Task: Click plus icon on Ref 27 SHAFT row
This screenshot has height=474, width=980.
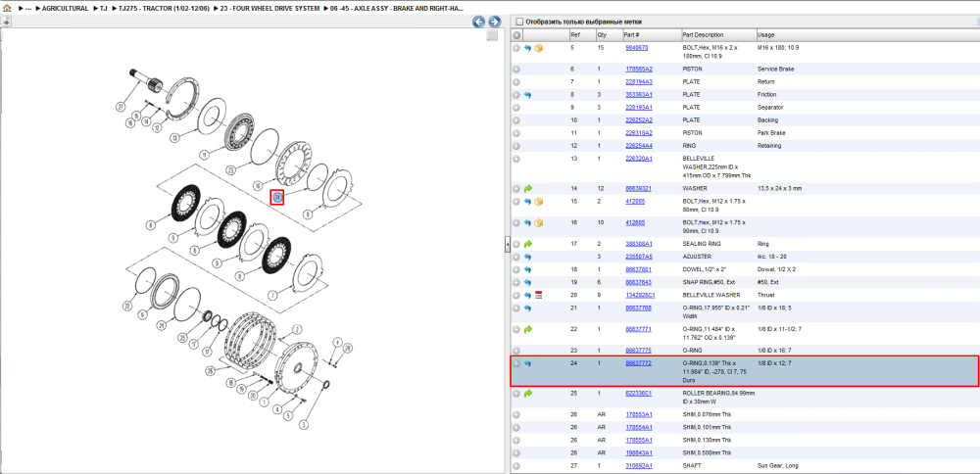Action: coord(516,466)
